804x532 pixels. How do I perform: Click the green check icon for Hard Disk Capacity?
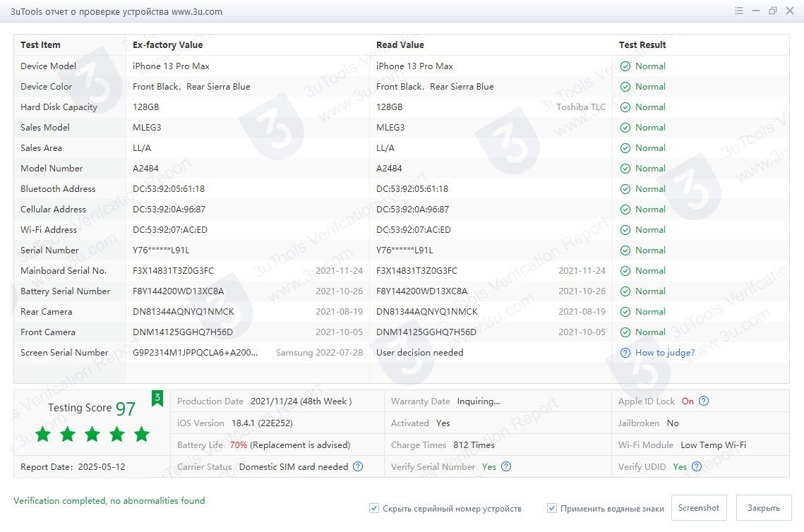click(x=625, y=107)
